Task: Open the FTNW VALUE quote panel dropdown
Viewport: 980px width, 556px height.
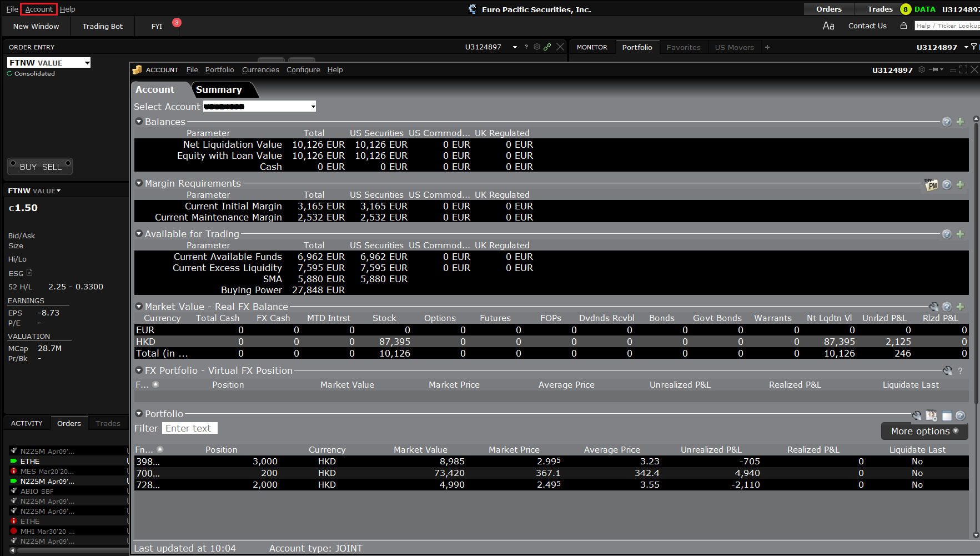Action: pos(59,191)
